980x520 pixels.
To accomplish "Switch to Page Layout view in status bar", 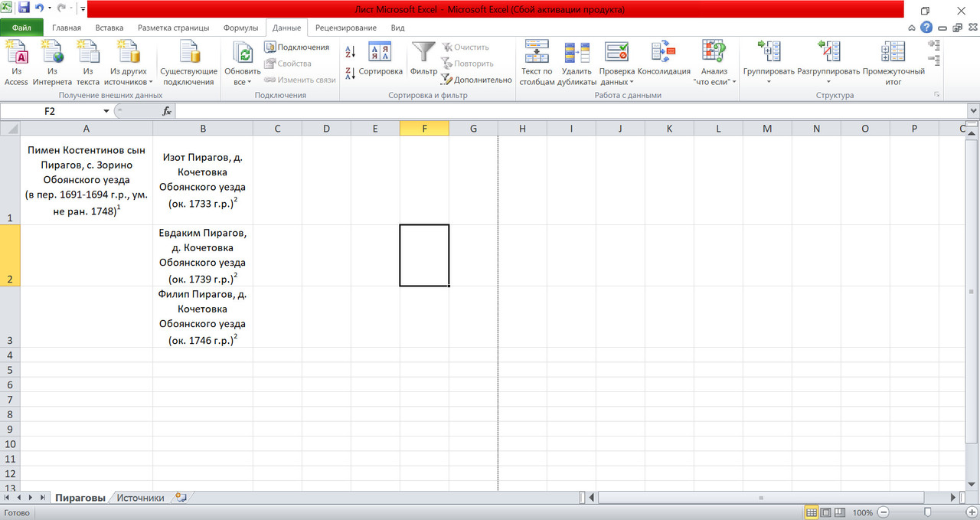I will (825, 512).
